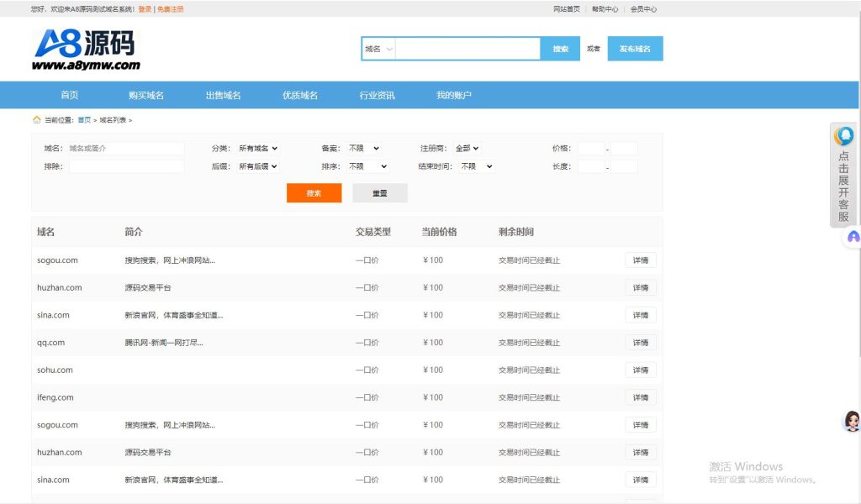Focus the header domain search box
Viewport: 861px width, 504px height.
click(467, 49)
